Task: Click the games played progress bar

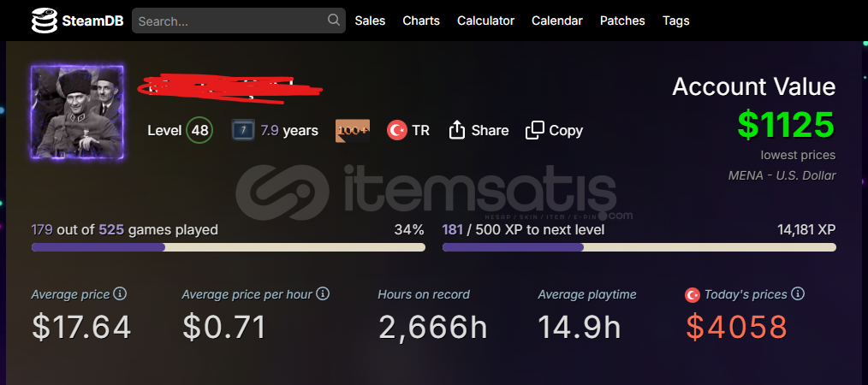Action: [228, 247]
